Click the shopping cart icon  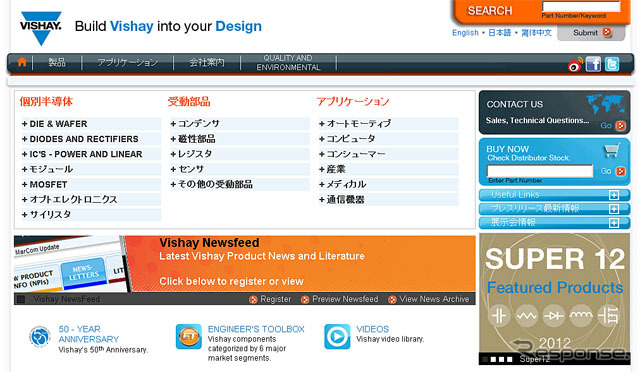pyautogui.click(x=612, y=150)
